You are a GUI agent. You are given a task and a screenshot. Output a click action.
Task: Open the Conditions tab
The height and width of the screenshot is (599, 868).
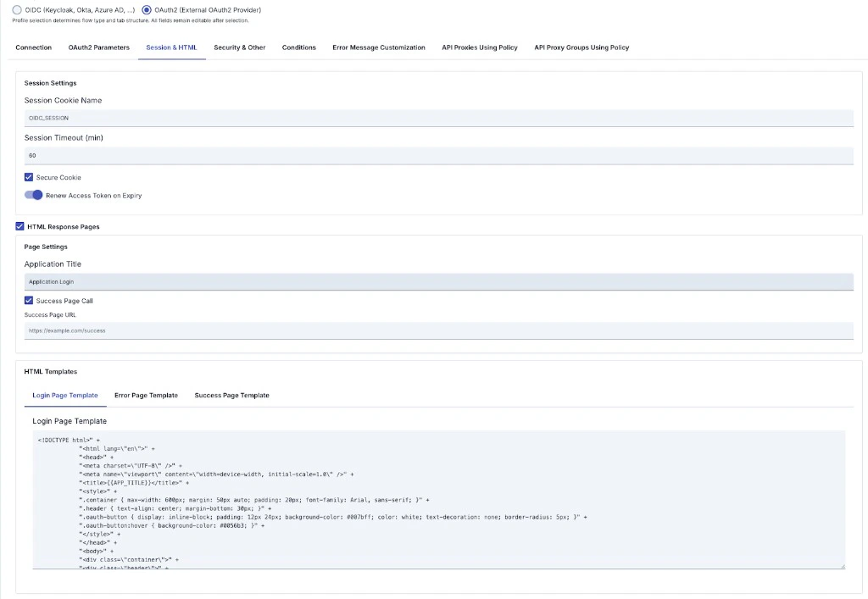coord(298,48)
